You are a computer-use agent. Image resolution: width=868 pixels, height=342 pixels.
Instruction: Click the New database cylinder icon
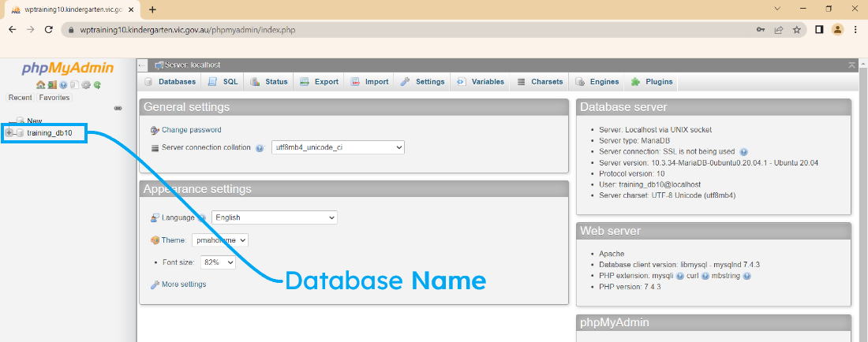pos(20,121)
